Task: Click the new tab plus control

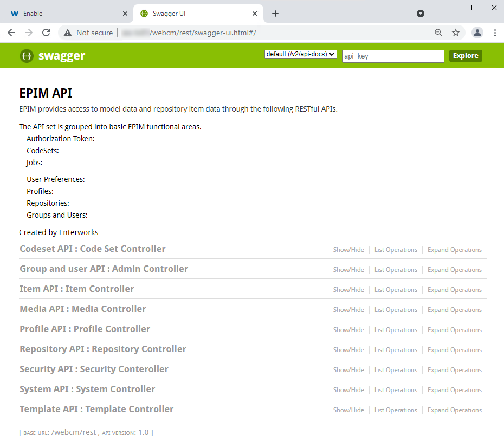Action: click(x=275, y=13)
